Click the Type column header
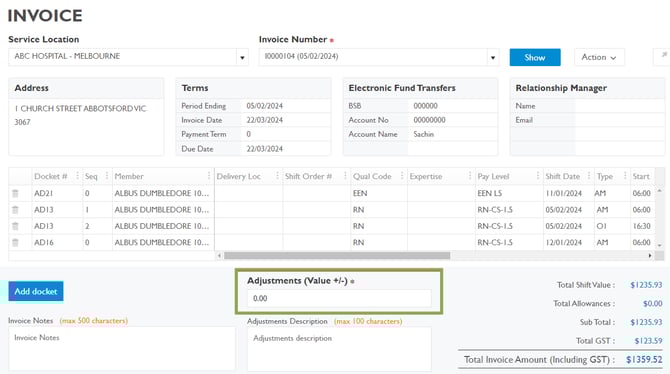This screenshot has height=374, width=670. tap(605, 176)
